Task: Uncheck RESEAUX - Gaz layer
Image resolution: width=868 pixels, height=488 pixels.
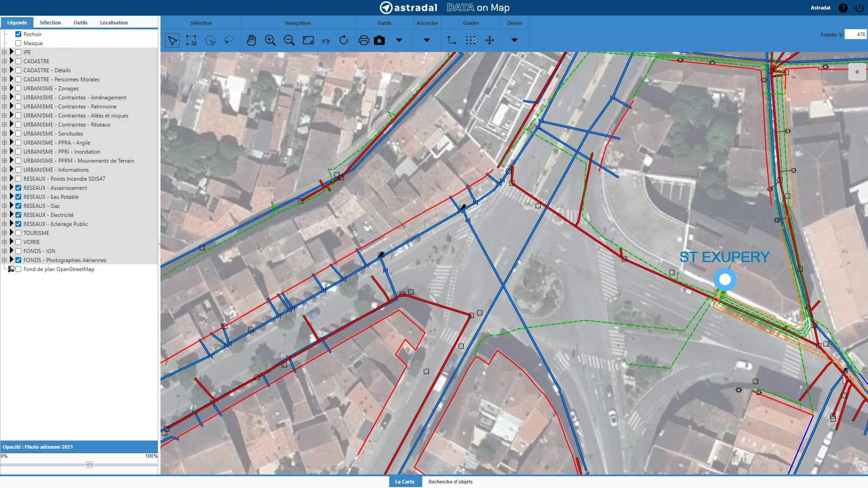Action: tap(19, 206)
